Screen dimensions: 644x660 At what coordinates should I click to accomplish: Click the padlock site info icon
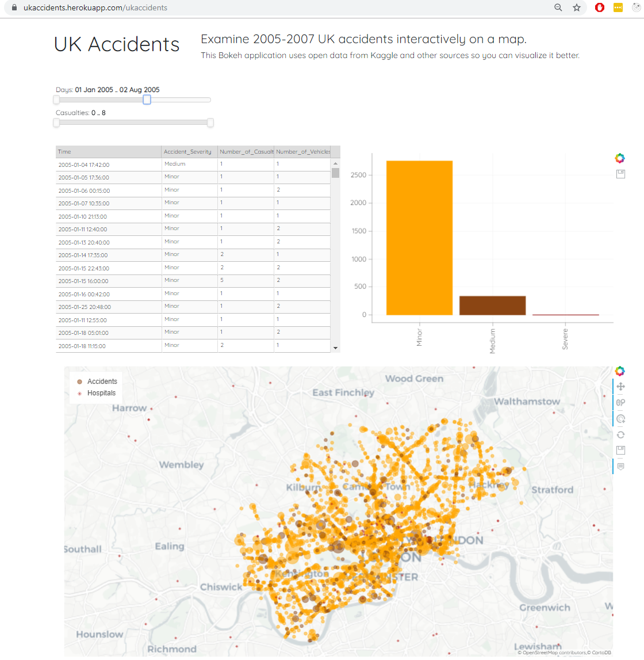coord(14,7)
